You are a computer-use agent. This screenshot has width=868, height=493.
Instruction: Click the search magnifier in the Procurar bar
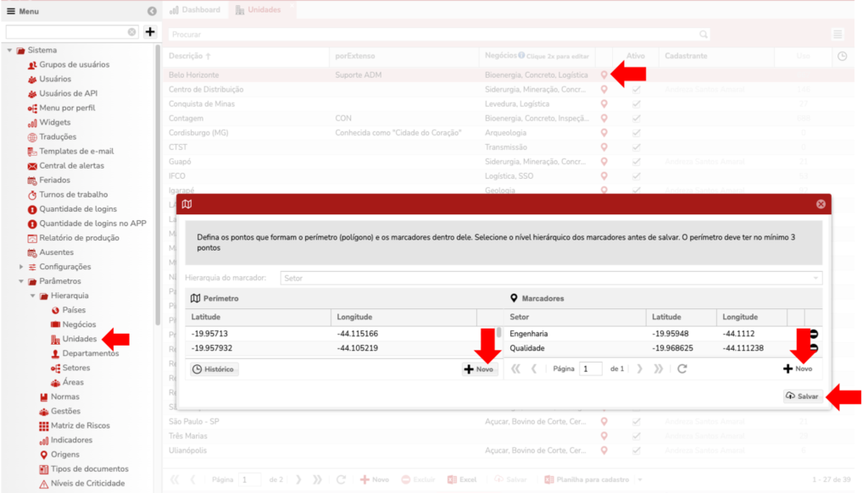pos(703,34)
